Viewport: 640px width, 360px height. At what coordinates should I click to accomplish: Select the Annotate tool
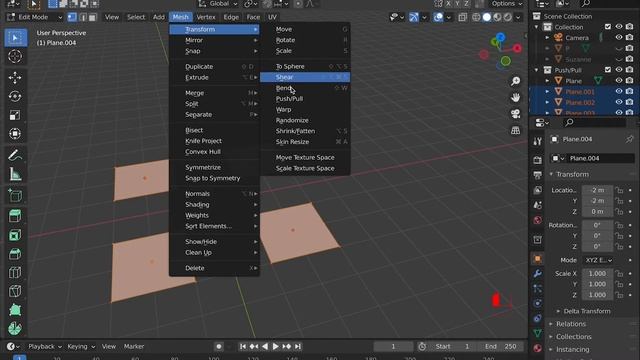pyautogui.click(x=16, y=156)
